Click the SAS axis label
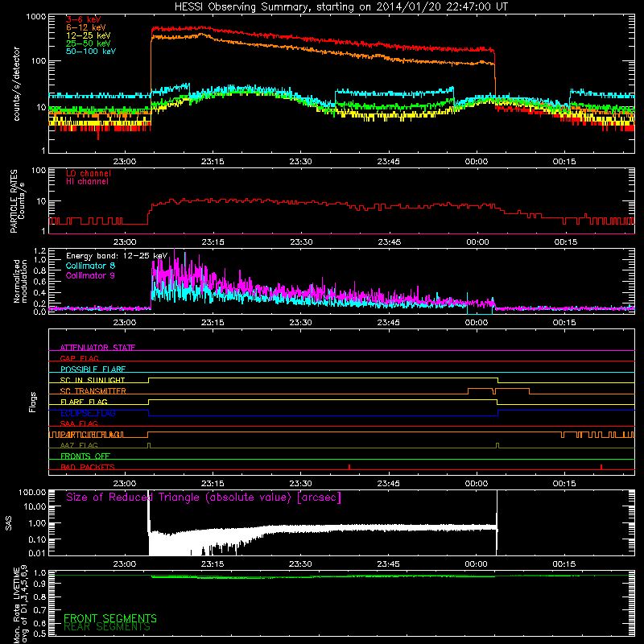This screenshot has width=644, height=644. click(9, 523)
